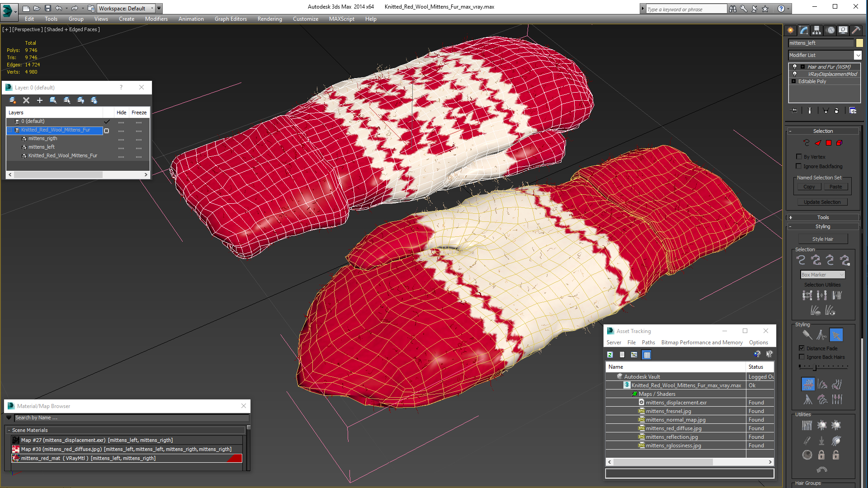Add selected objects to layer plus icon
This screenshot has height=488, width=868.
coord(40,100)
